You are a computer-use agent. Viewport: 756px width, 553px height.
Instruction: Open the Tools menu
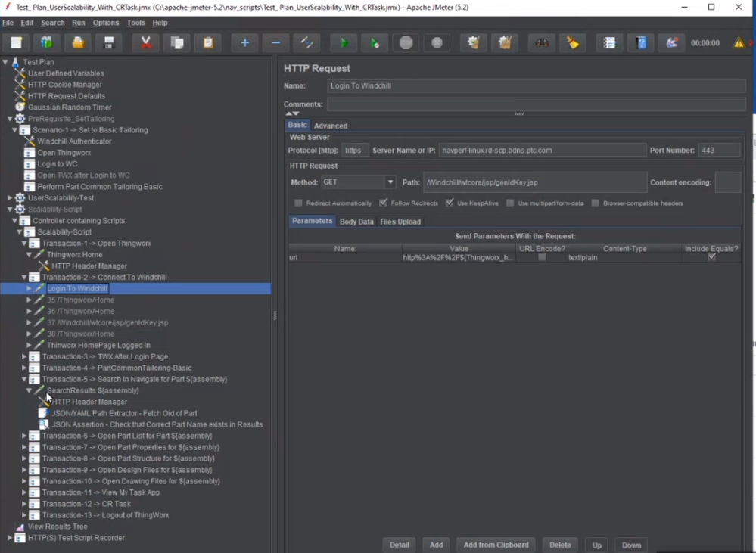[135, 23]
